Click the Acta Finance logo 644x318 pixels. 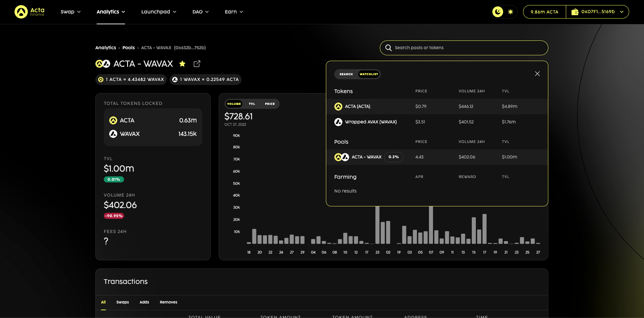30,12
